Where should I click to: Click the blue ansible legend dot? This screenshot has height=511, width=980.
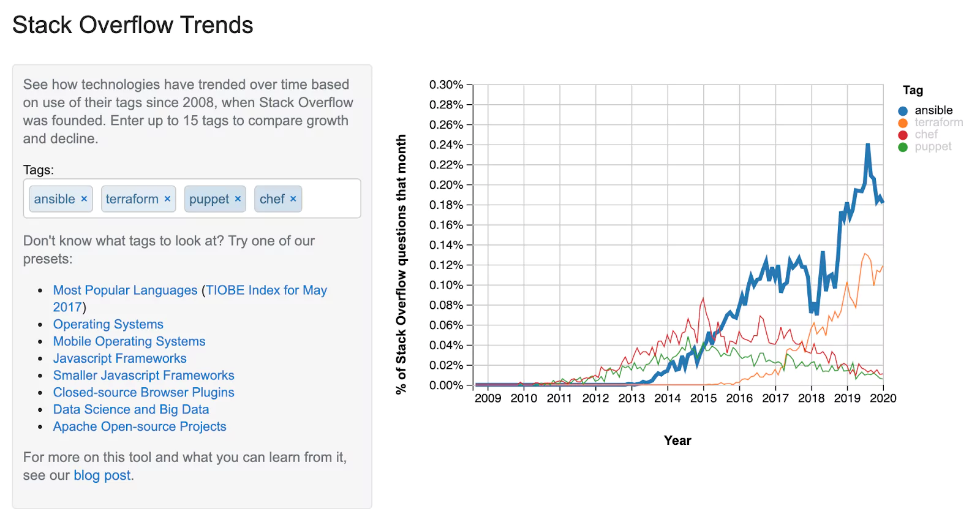[903, 111]
